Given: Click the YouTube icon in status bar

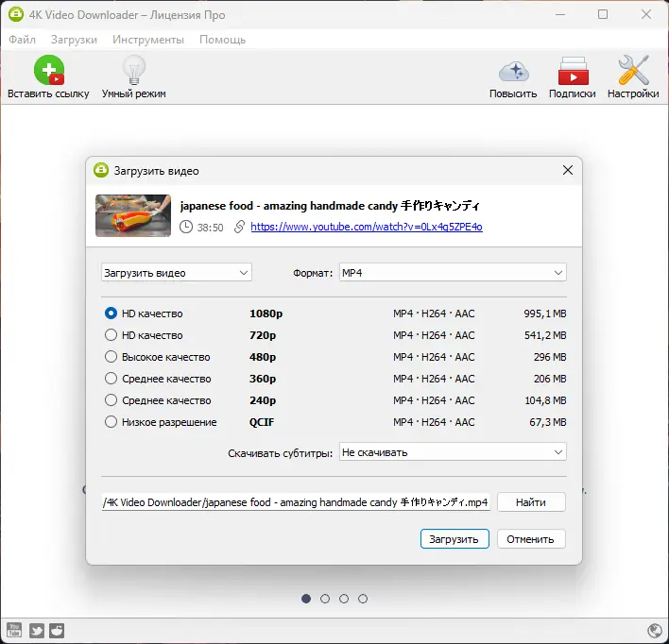Looking at the screenshot, I should [x=14, y=630].
